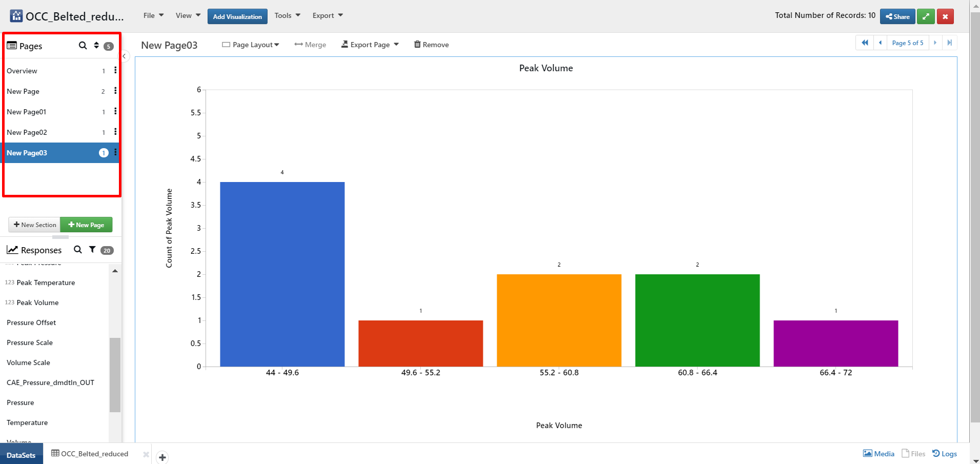Click the green fullscreen expand button

pos(926,16)
